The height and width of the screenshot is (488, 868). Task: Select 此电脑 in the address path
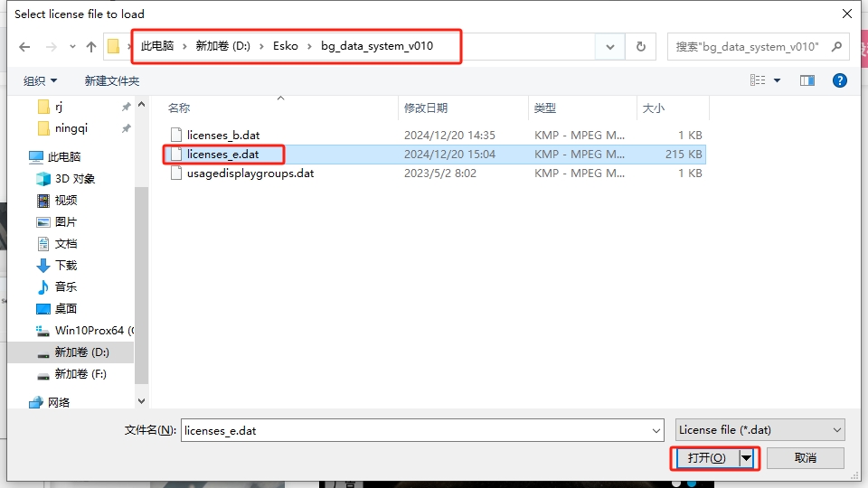coord(156,46)
